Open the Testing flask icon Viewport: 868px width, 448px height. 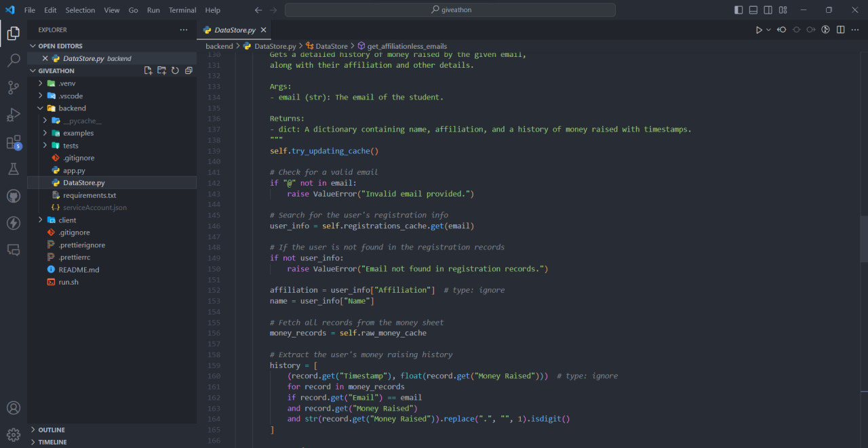(x=14, y=169)
